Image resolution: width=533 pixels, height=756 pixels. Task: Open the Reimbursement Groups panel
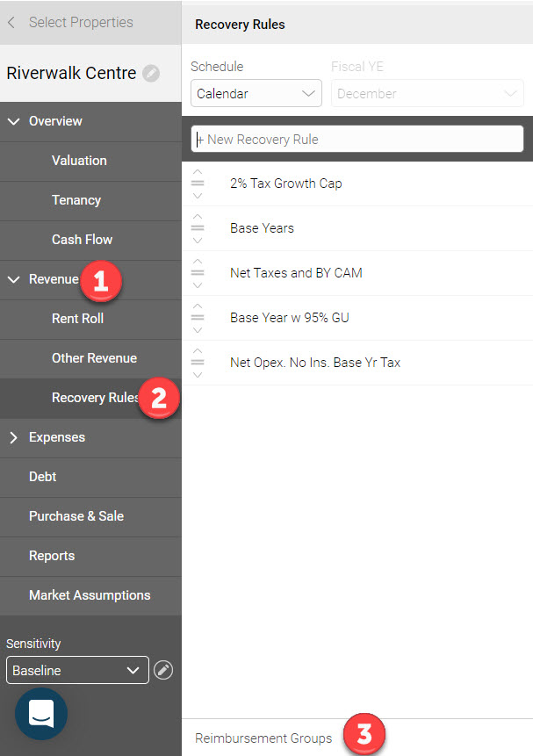point(263,738)
